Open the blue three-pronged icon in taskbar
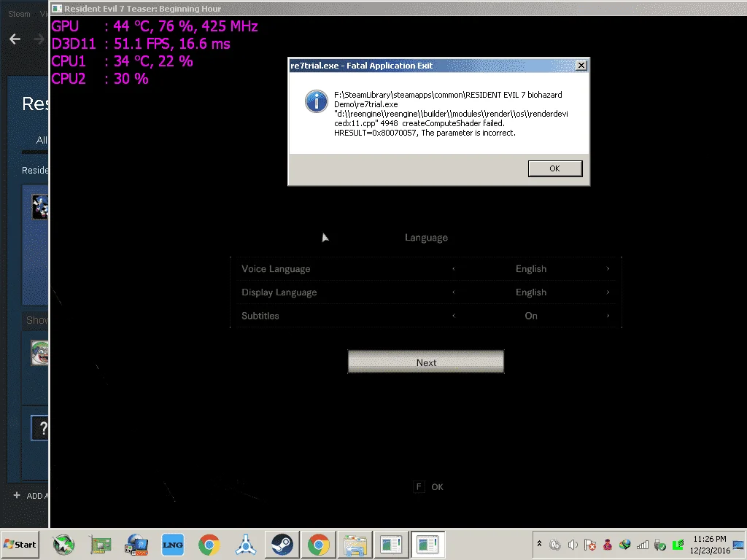The image size is (747, 560). click(246, 545)
